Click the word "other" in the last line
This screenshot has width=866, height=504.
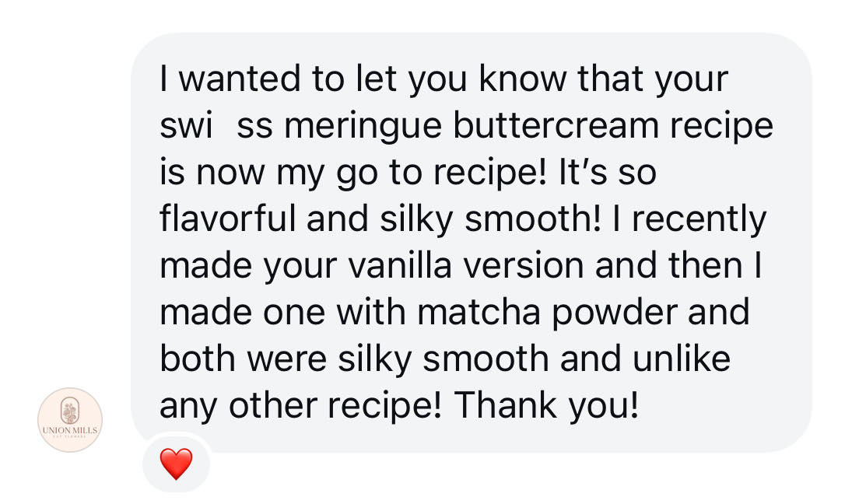pos(273,405)
